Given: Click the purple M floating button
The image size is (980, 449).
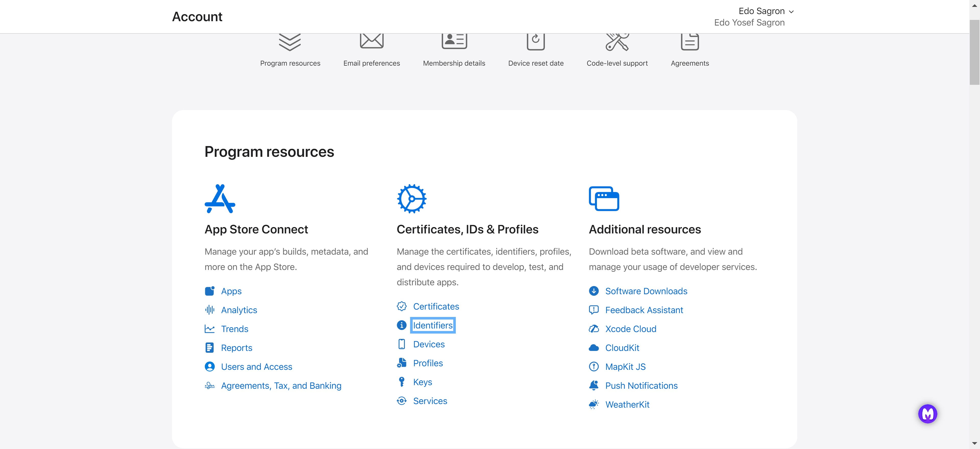Looking at the screenshot, I should click(927, 413).
